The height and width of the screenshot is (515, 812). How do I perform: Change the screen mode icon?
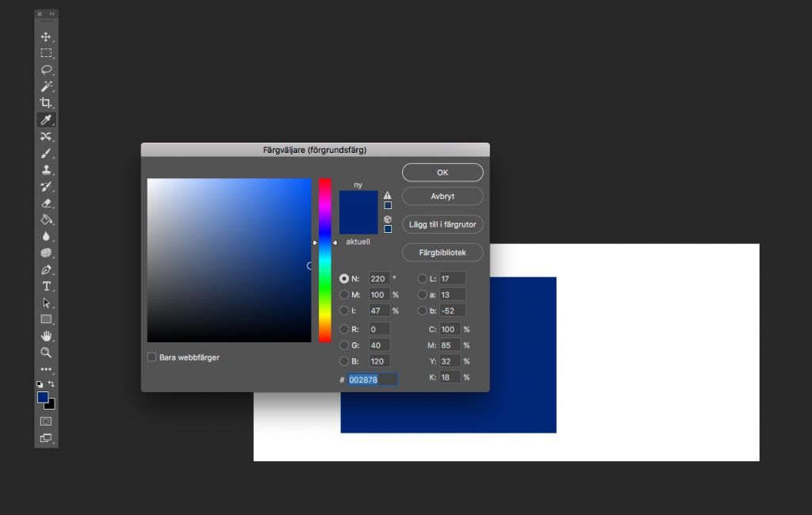pos(46,438)
